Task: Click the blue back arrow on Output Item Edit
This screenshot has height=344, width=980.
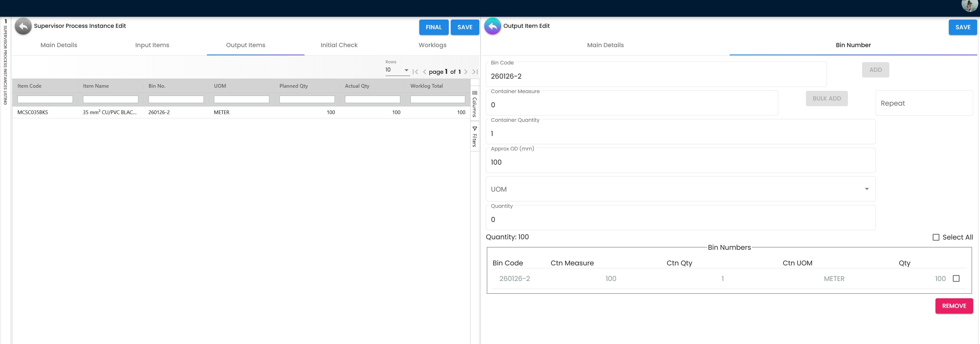Action: 492,26
